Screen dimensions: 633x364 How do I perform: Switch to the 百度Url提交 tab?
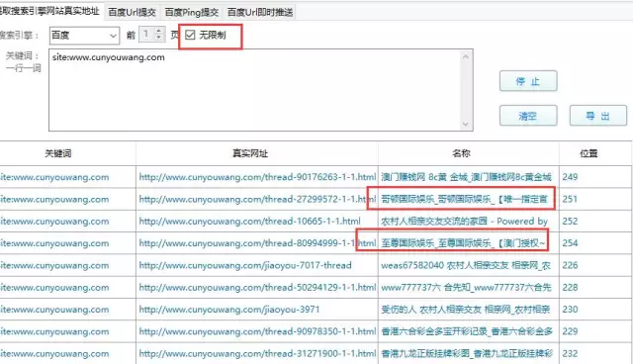coord(132,12)
